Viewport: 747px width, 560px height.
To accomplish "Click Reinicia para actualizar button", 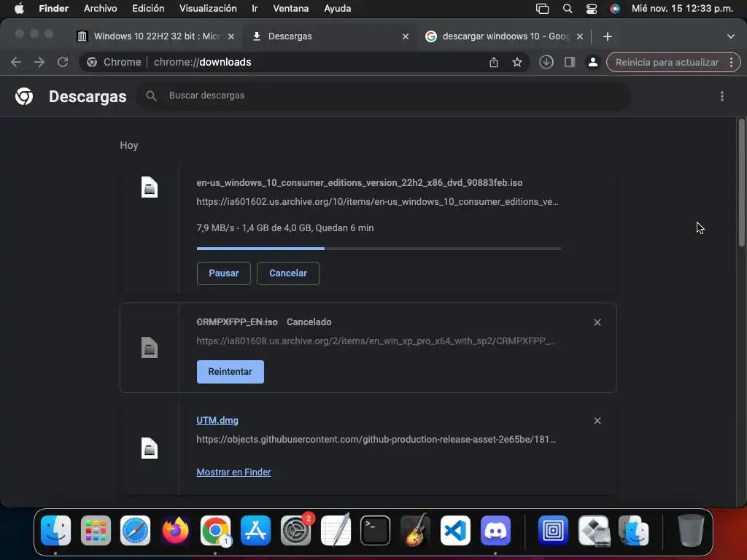I will click(x=667, y=63).
